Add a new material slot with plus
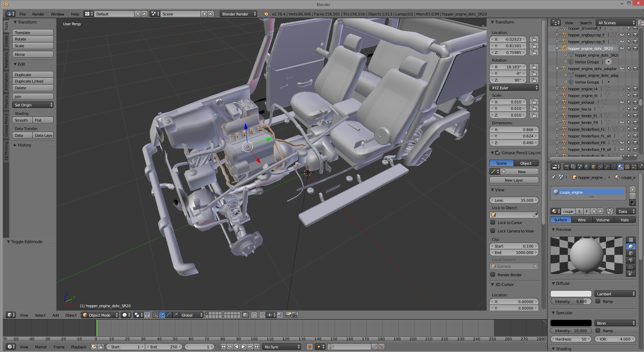Image resolution: width=644 pixels, height=352 pixels. [633, 189]
